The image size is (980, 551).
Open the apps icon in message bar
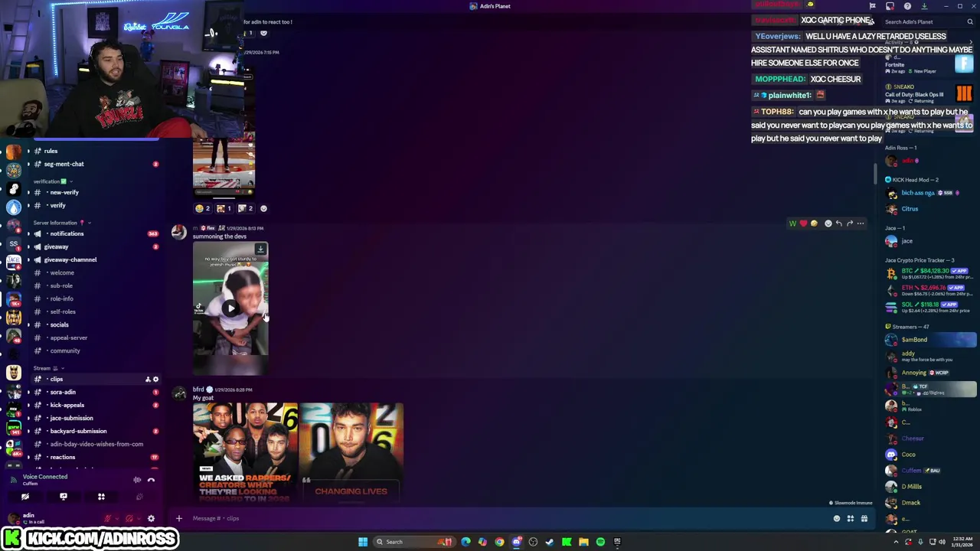point(850,518)
